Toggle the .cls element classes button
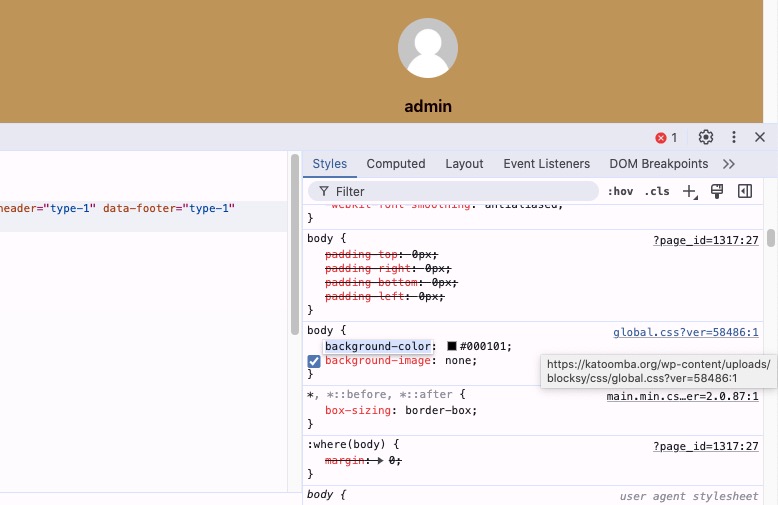 [x=656, y=191]
